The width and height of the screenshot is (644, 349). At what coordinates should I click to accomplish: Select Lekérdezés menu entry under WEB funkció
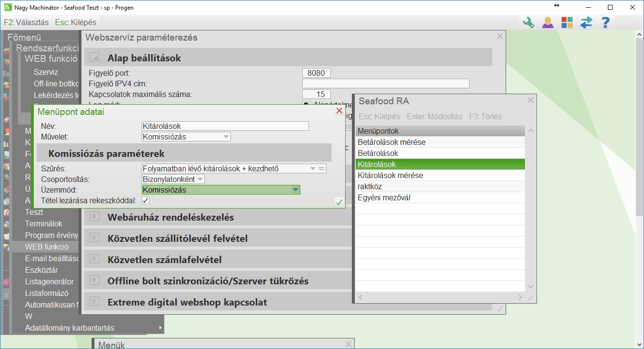point(56,95)
